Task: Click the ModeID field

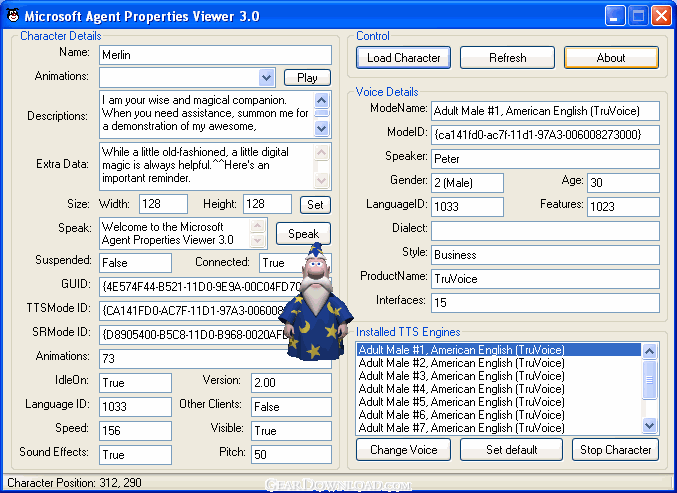Action: (545, 135)
